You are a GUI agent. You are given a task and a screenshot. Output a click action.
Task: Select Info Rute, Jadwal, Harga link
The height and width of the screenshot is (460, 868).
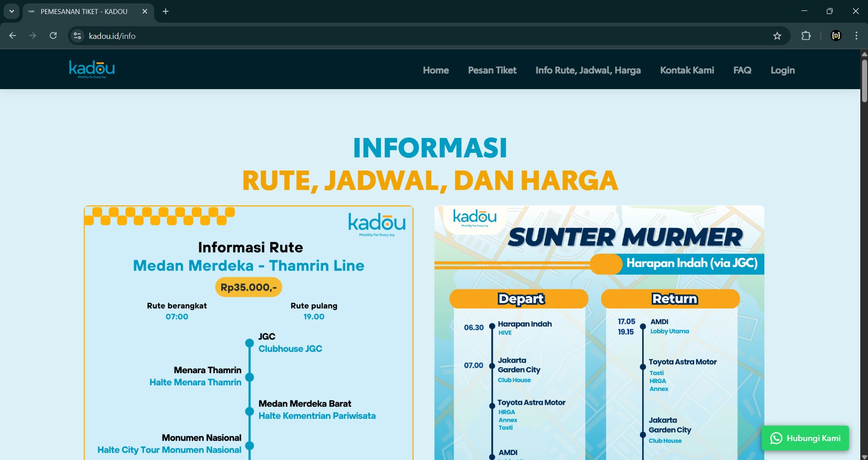pyautogui.click(x=588, y=70)
